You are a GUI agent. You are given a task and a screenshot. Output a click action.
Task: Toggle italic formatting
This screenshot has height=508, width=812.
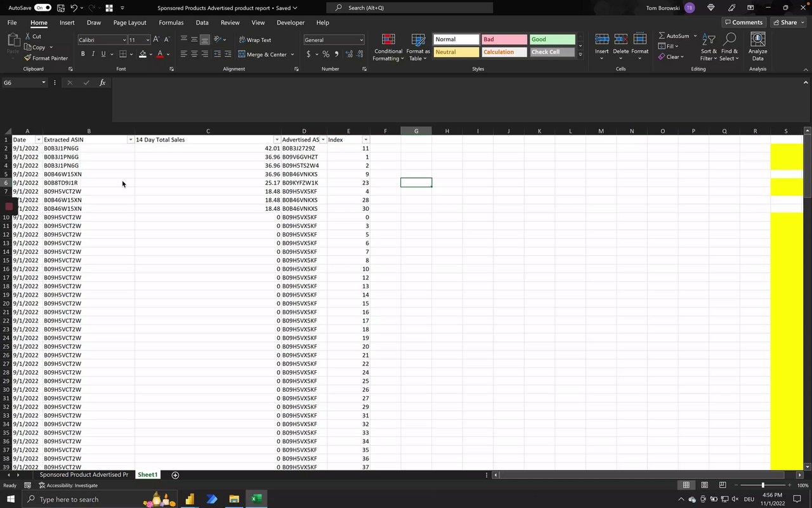(x=93, y=54)
